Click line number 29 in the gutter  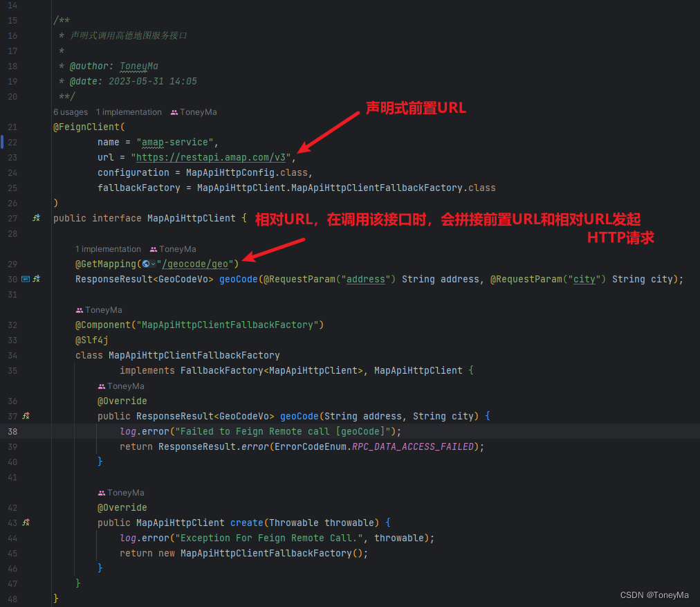click(12, 264)
